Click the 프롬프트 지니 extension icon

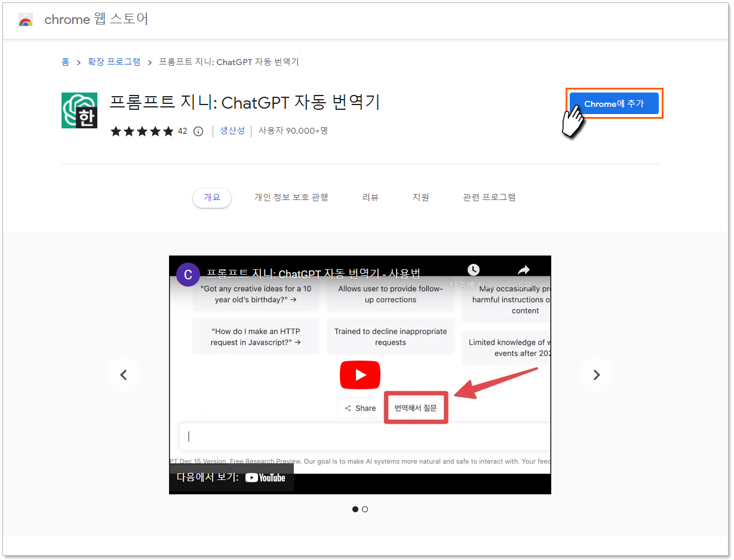pos(79,110)
